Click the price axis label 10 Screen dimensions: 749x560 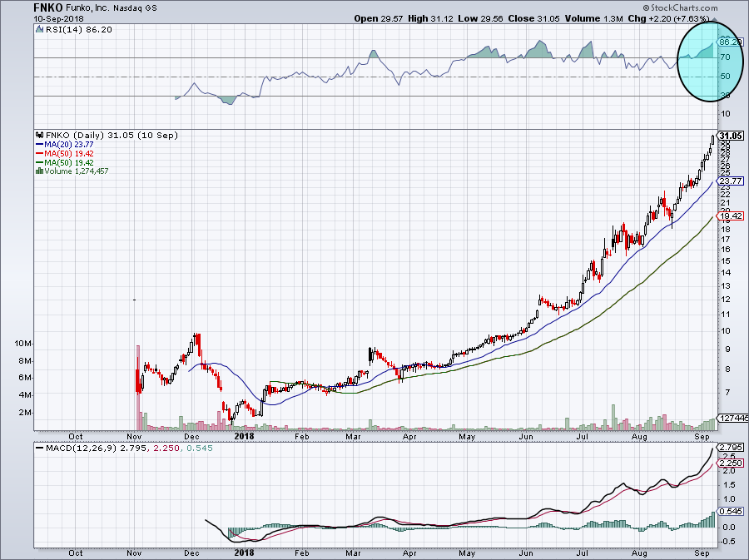point(725,331)
